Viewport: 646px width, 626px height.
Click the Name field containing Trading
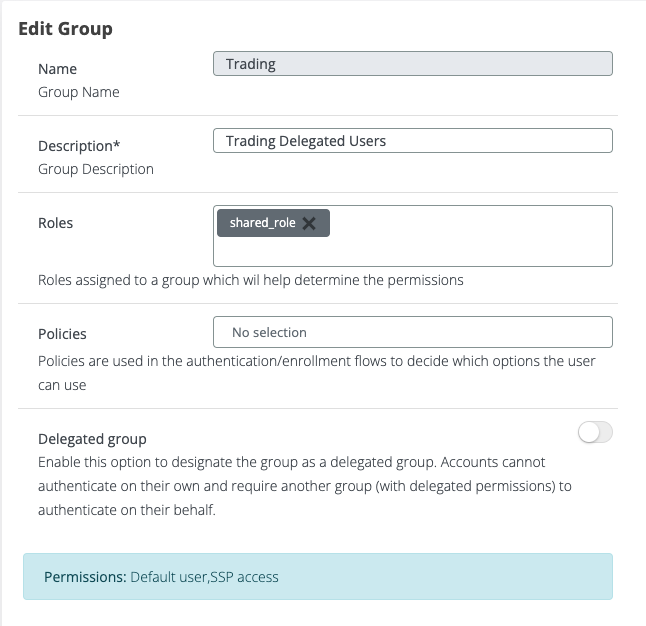click(x=412, y=64)
